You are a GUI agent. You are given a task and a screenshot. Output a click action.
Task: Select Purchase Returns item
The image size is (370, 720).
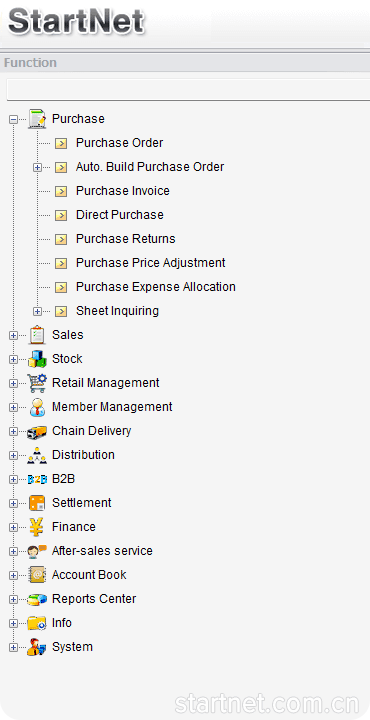(x=125, y=239)
